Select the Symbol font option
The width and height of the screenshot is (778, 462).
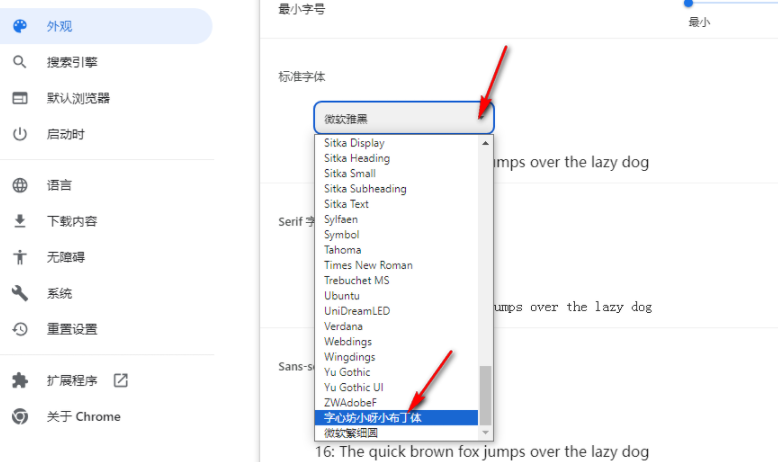tap(396, 235)
